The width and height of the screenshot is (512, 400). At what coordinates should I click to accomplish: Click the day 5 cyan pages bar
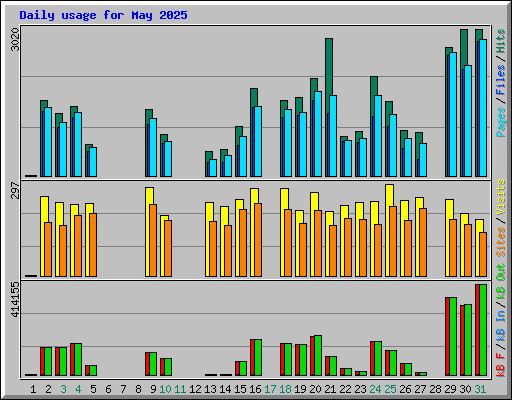point(93,162)
